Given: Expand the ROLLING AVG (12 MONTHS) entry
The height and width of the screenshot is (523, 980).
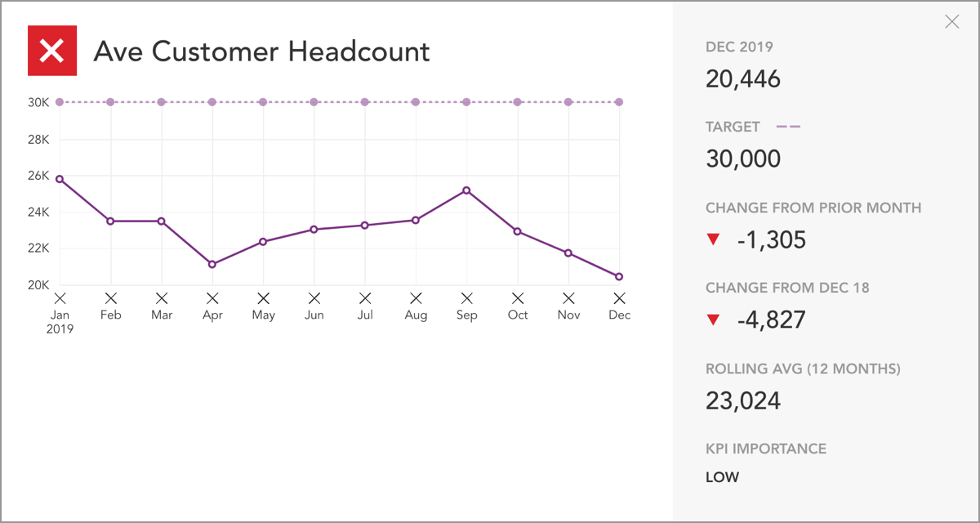Looking at the screenshot, I should (804, 369).
